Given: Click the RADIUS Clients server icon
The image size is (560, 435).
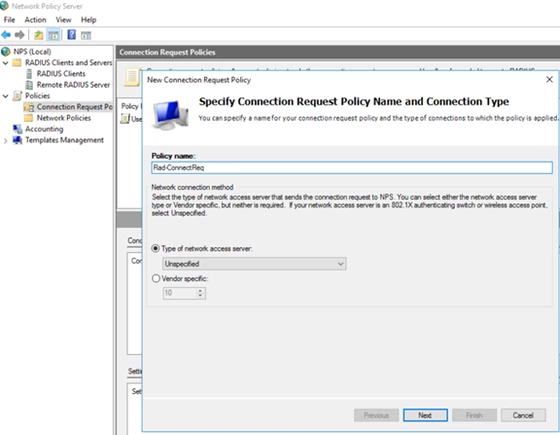Looking at the screenshot, I should [29, 74].
